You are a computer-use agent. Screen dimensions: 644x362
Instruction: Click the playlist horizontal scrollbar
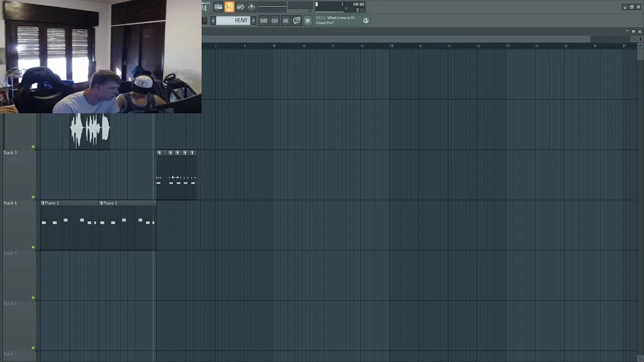396,39
